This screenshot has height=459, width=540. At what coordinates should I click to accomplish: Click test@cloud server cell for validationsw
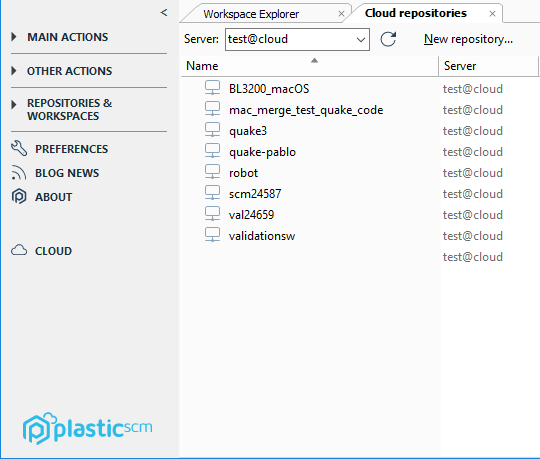473,236
